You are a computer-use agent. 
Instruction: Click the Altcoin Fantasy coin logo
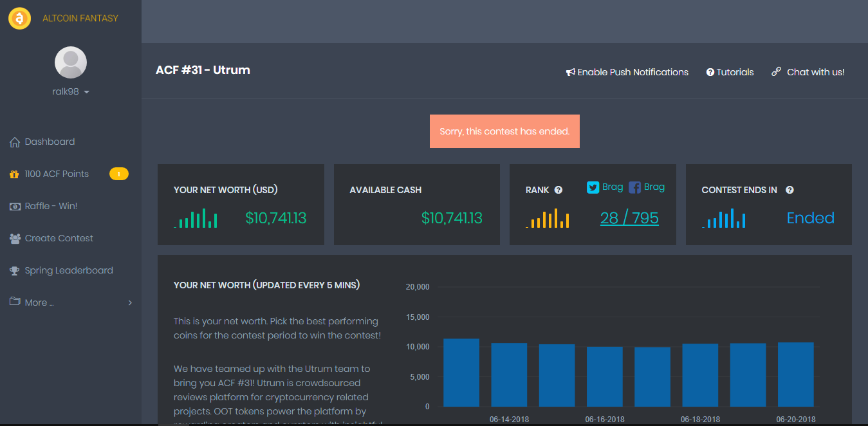pos(20,19)
